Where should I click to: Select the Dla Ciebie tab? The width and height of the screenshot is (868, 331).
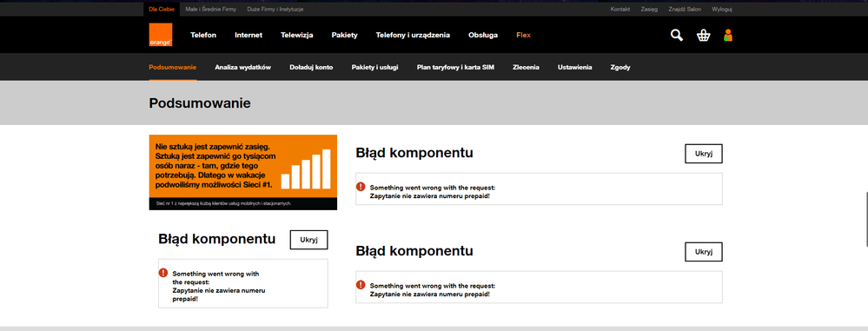[162, 10]
